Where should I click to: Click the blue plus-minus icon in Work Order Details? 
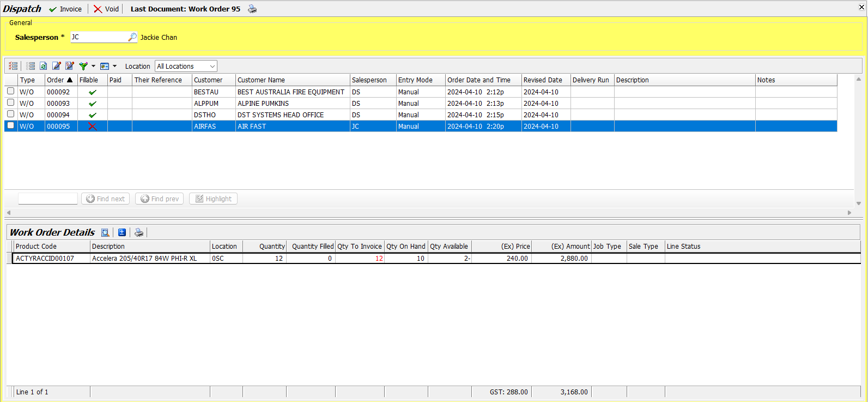(122, 232)
